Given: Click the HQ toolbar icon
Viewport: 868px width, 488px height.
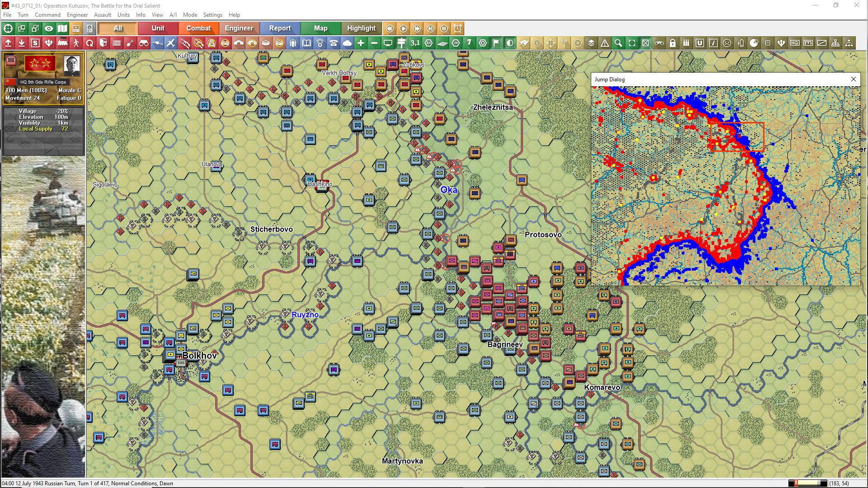Looking at the screenshot, I should pyautogui.click(x=795, y=43).
